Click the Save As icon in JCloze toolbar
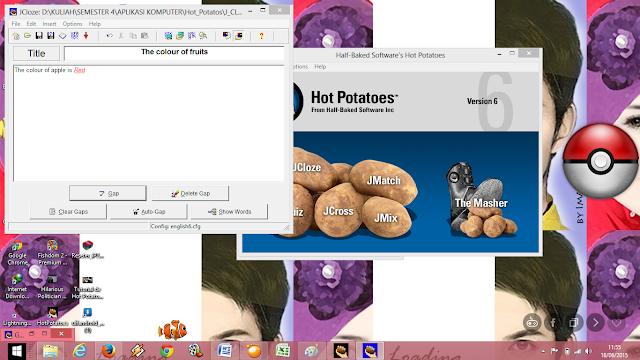Screen dimensions: 640x360 pyautogui.click(x=51, y=36)
